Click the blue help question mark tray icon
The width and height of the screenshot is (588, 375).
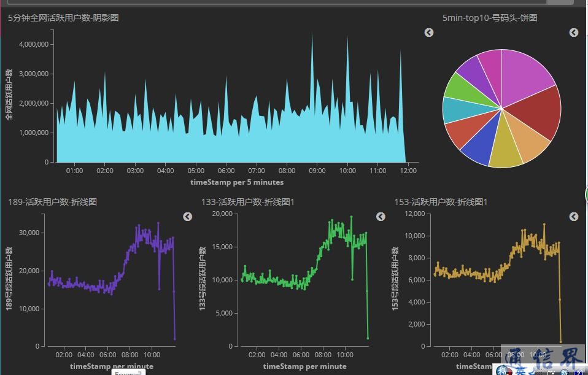578,371
